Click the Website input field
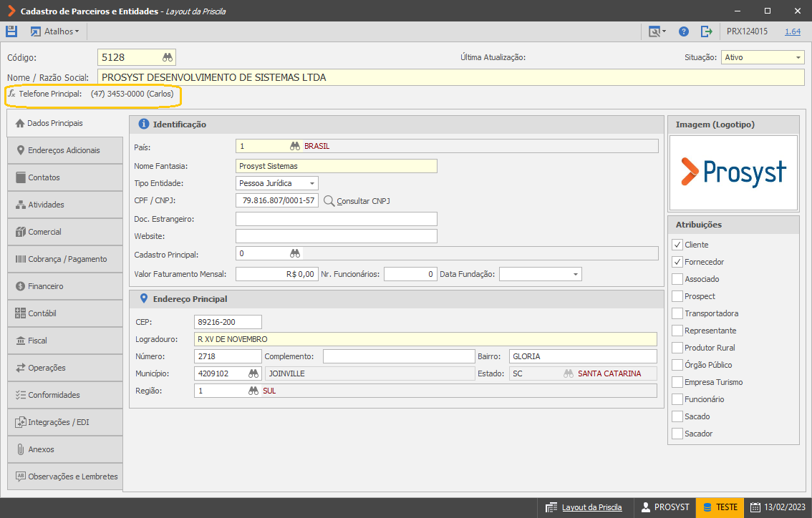 click(x=336, y=236)
